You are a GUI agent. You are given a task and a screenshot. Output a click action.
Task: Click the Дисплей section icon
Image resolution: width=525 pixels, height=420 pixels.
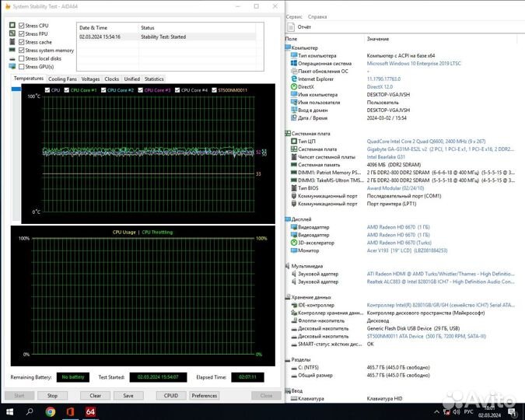[x=288, y=219]
